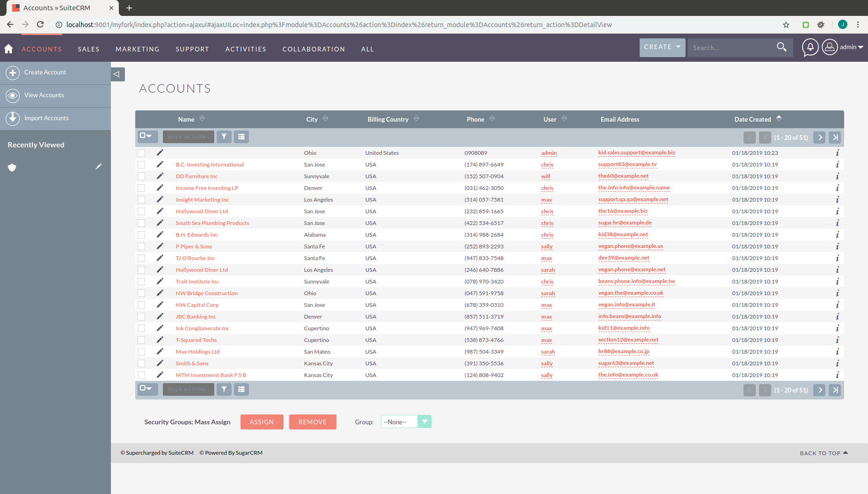Open the security Group dropdown
This screenshot has width=868, height=494.
click(406, 421)
